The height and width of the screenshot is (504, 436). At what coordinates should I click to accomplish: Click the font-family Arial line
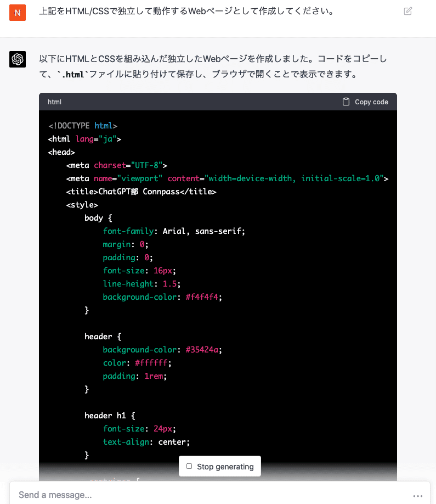174,231
